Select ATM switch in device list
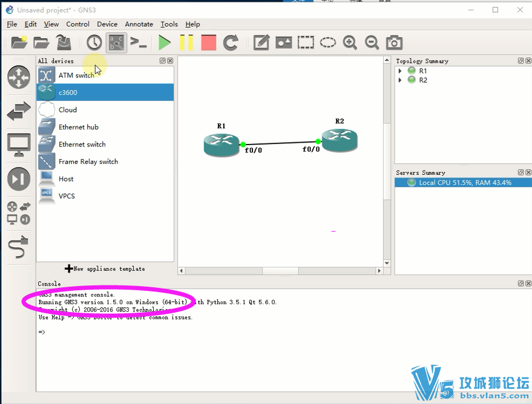Viewport: 532px width, 404px height. [x=105, y=75]
